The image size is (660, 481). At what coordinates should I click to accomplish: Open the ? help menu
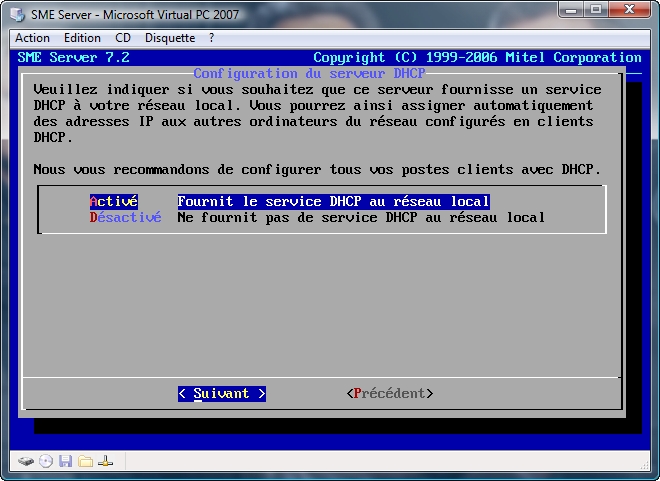tap(211, 38)
